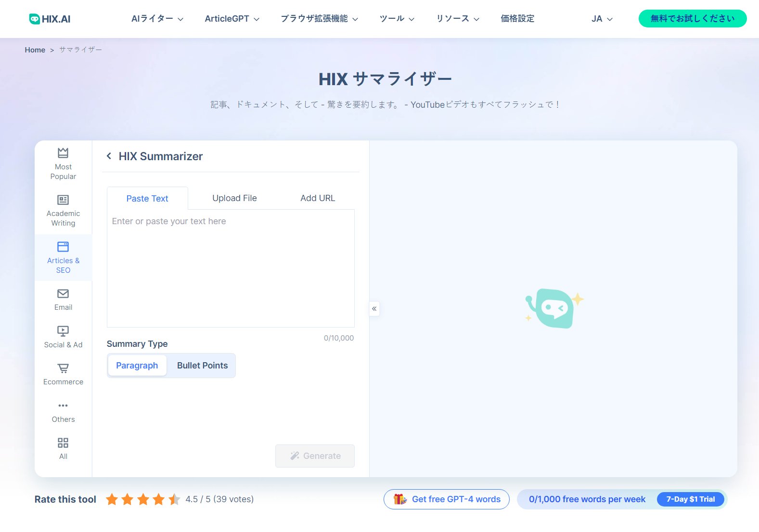The width and height of the screenshot is (759, 532).
Task: Open the JA language selector
Action: (602, 19)
